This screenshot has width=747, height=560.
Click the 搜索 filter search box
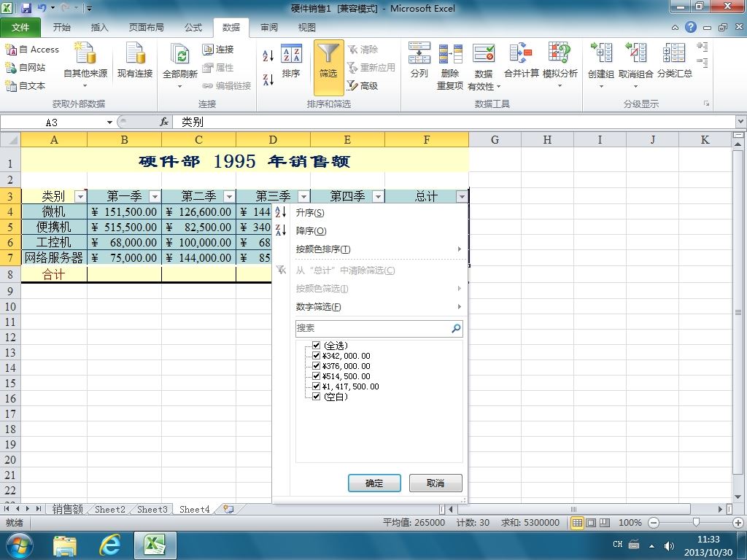[x=379, y=328]
